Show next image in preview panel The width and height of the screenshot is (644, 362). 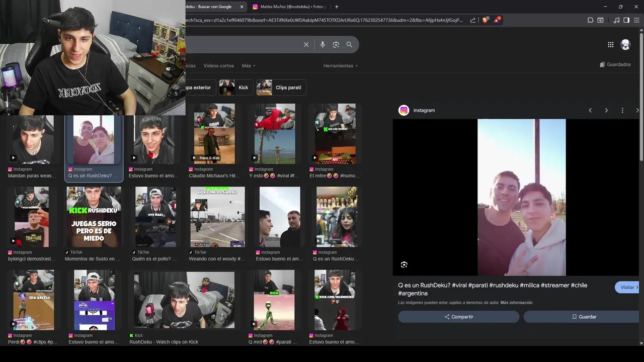[606, 110]
